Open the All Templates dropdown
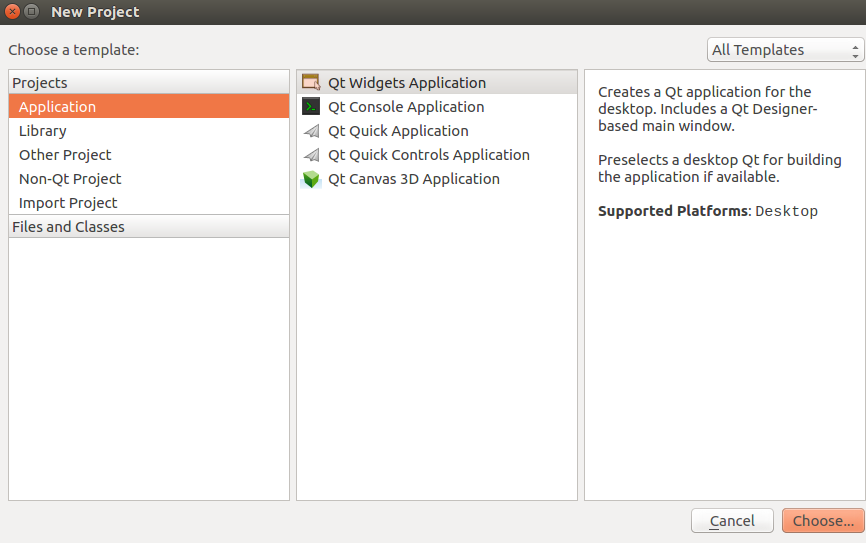The height and width of the screenshot is (543, 866). pyautogui.click(x=785, y=50)
